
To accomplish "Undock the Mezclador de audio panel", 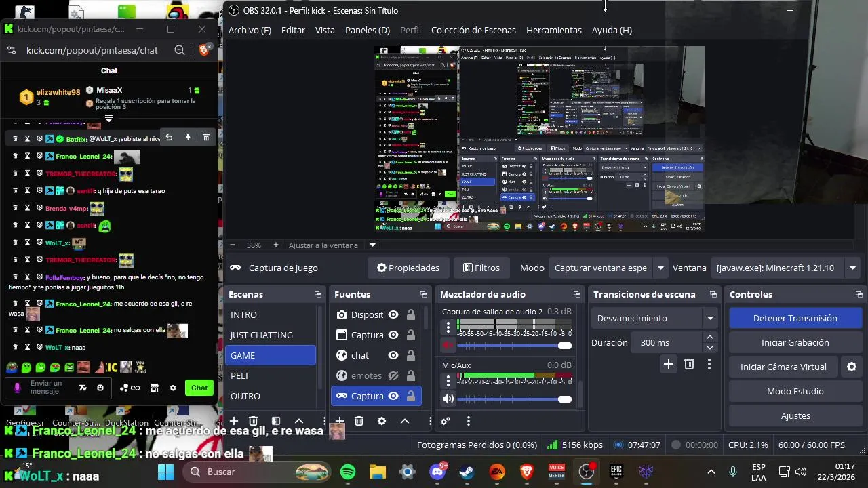I will (x=577, y=294).
